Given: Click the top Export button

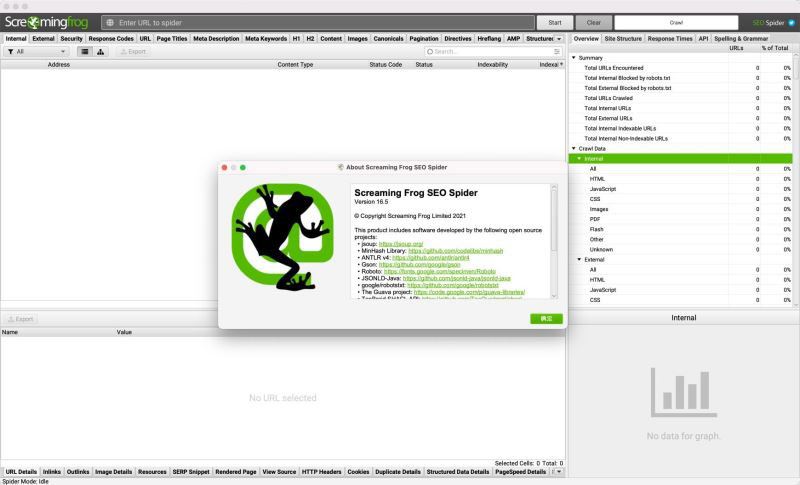Looking at the screenshot, I should coord(133,52).
